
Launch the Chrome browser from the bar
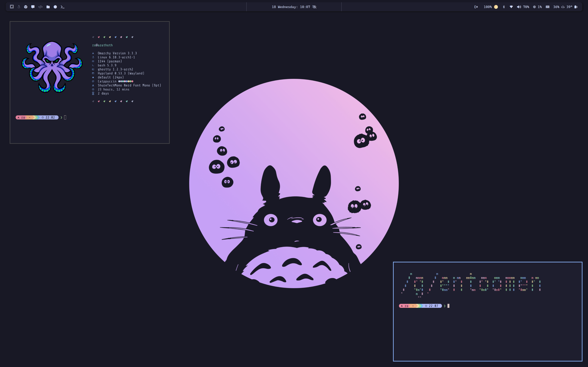[26, 7]
